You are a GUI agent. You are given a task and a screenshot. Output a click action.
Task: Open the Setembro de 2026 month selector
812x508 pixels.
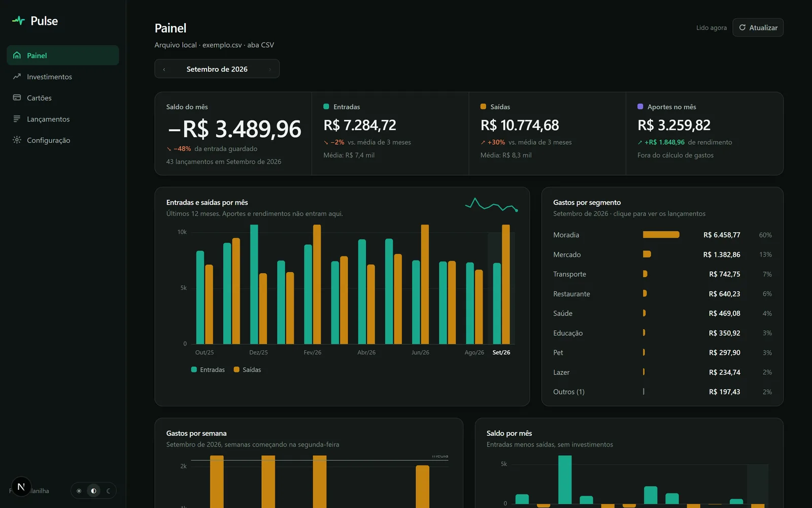point(217,69)
